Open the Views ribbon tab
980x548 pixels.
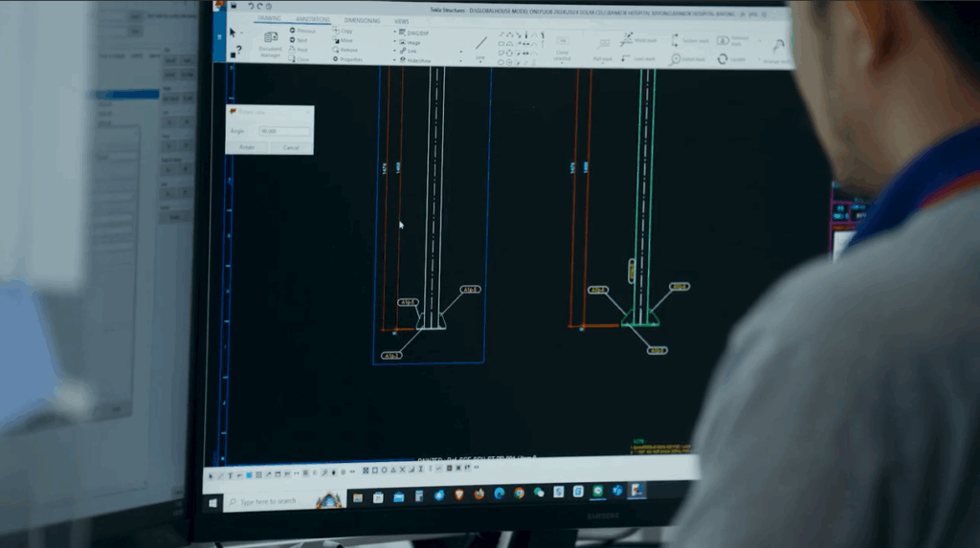point(401,20)
